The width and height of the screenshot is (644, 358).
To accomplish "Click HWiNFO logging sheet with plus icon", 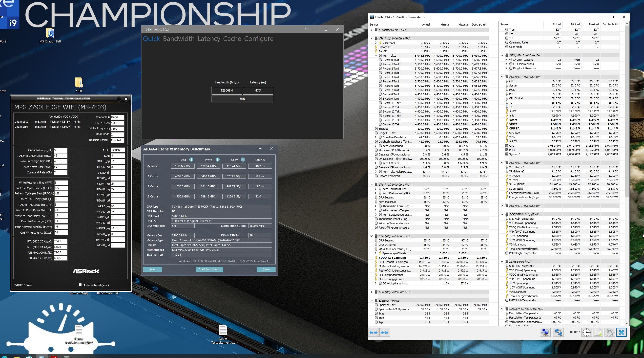I will [598, 332].
